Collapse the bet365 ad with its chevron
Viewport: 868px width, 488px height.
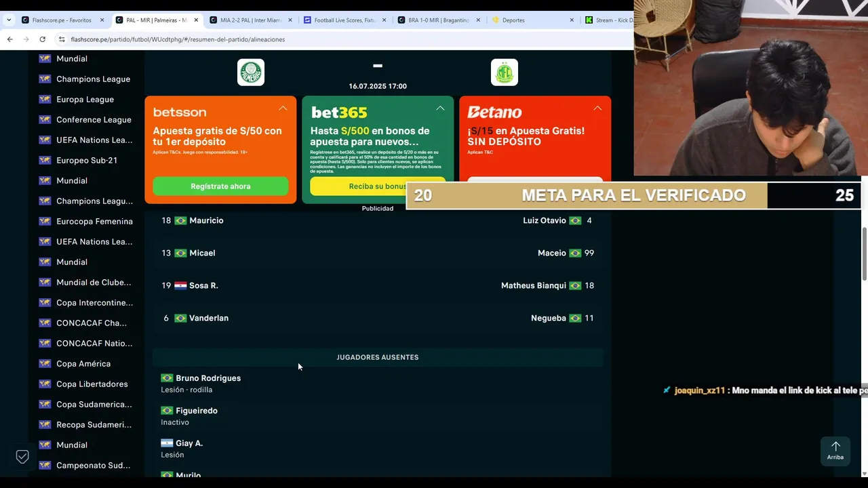coord(440,108)
